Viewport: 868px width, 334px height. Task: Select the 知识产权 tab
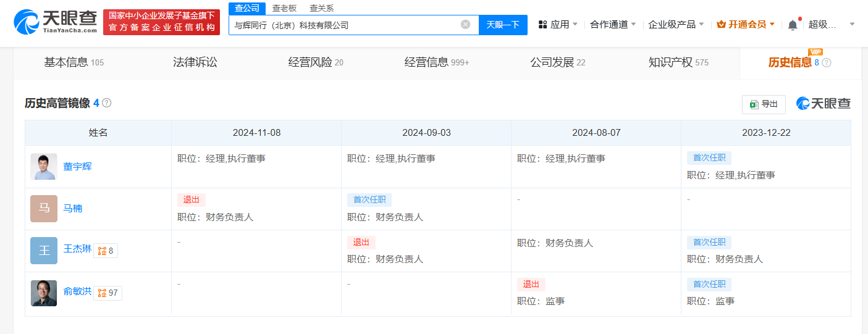tap(678, 62)
